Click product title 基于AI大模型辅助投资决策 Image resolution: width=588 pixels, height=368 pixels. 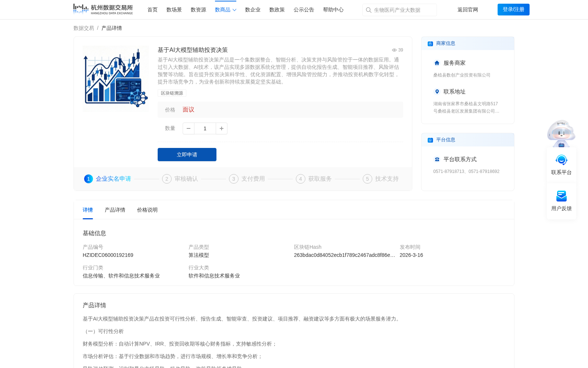(x=193, y=50)
